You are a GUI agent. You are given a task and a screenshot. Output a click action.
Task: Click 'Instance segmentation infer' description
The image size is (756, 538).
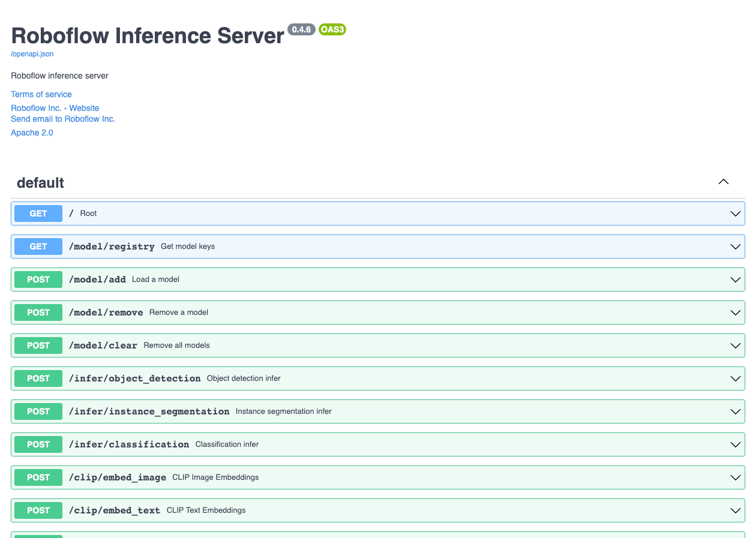(x=284, y=411)
